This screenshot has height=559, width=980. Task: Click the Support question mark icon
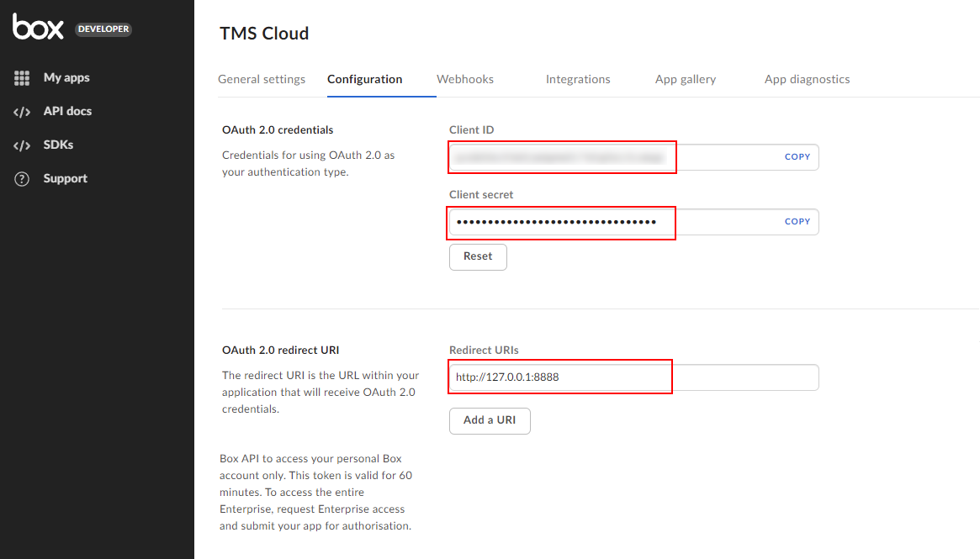(x=22, y=179)
